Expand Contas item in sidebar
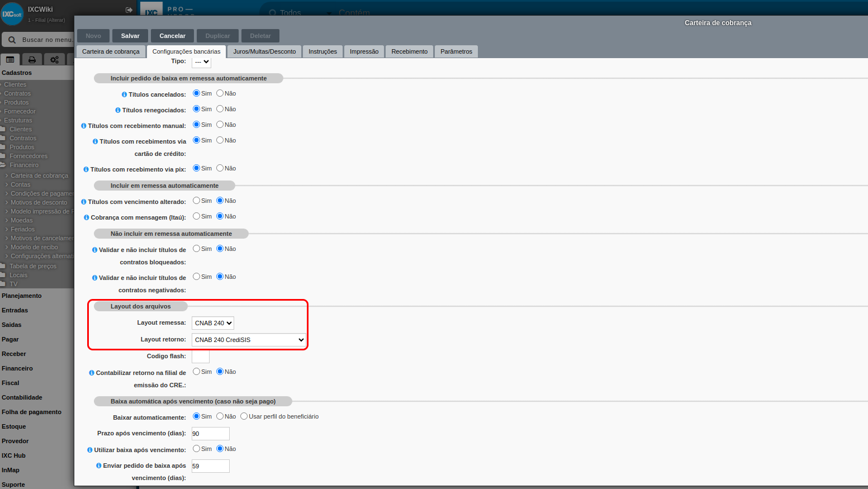 pyautogui.click(x=20, y=184)
